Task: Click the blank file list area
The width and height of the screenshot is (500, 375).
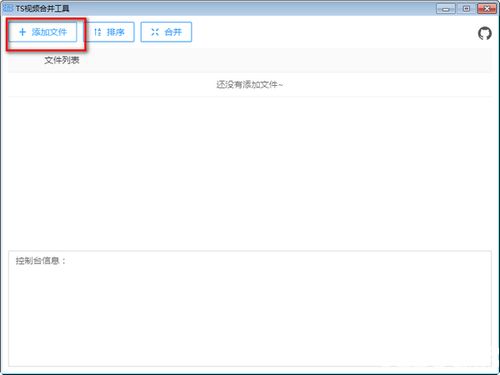Action: [x=250, y=173]
